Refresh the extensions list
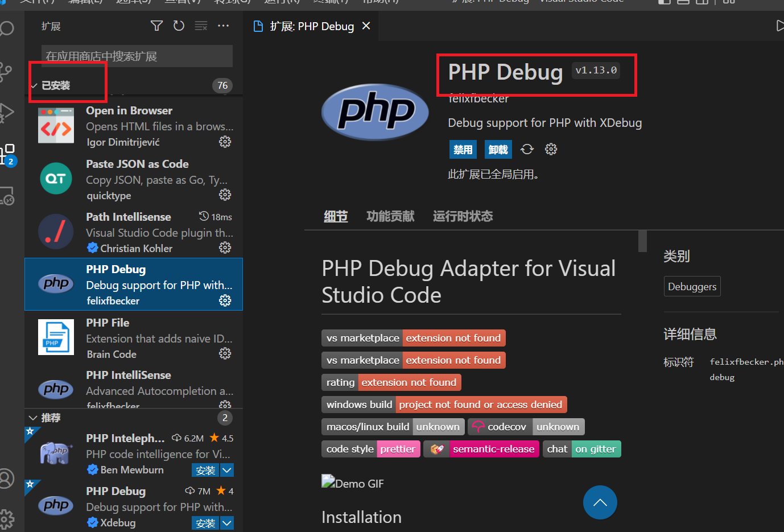The image size is (784, 532). point(179,26)
